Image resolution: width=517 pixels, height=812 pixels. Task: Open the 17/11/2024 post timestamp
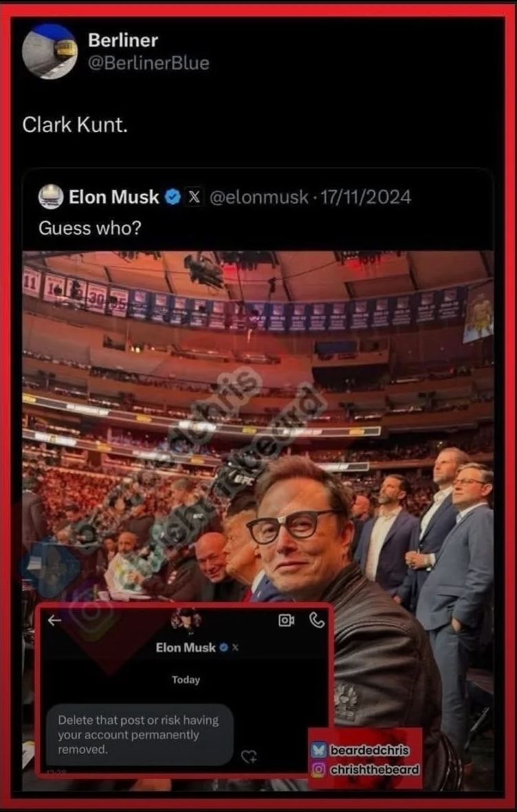coord(366,197)
